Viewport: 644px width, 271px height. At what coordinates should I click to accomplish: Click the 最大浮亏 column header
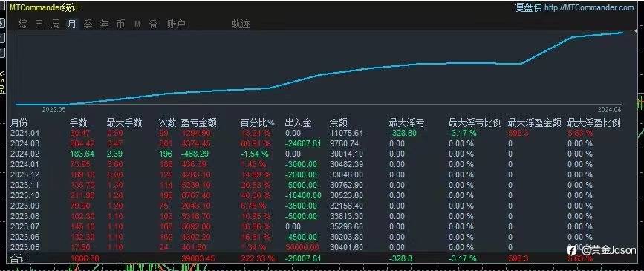[x=406, y=123]
